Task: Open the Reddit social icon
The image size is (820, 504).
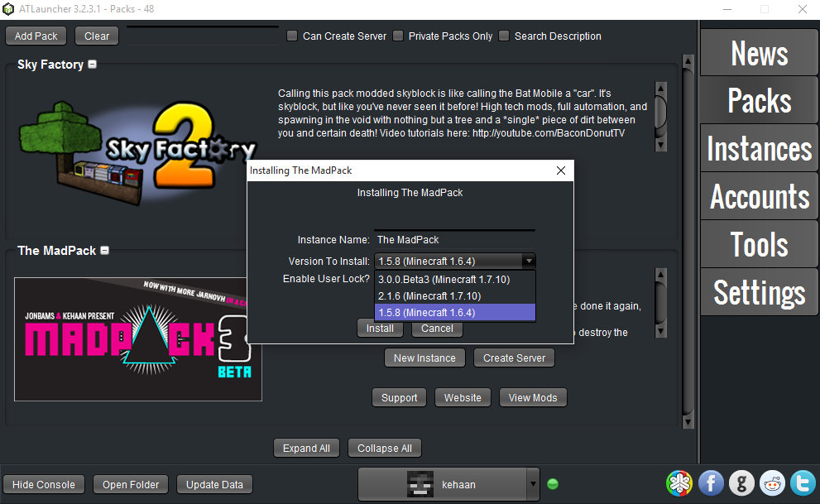Action: click(772, 482)
